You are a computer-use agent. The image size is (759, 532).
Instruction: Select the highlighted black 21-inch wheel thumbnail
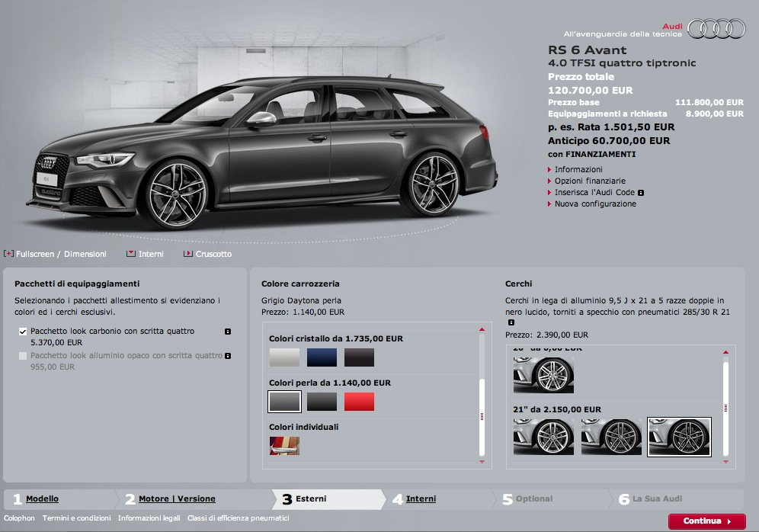tap(679, 437)
